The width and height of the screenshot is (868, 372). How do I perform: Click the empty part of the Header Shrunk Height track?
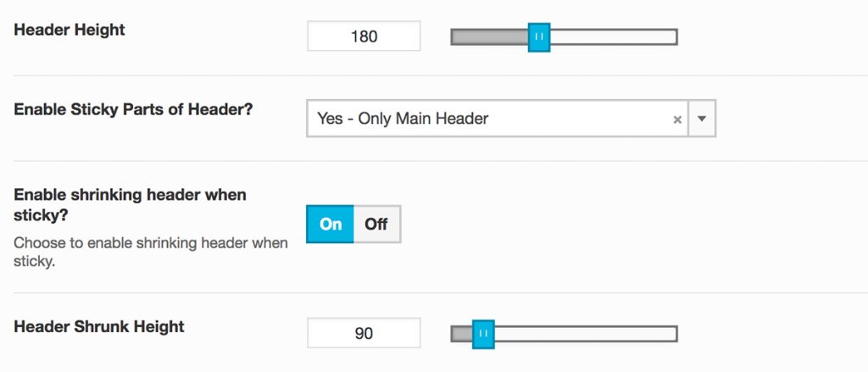(585, 333)
